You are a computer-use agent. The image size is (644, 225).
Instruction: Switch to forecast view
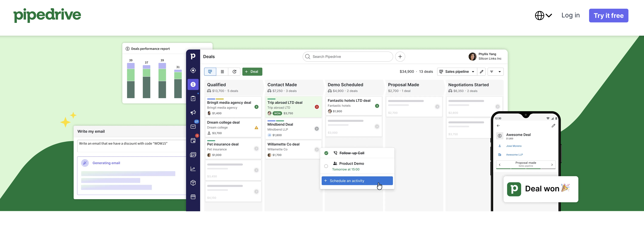tap(234, 72)
